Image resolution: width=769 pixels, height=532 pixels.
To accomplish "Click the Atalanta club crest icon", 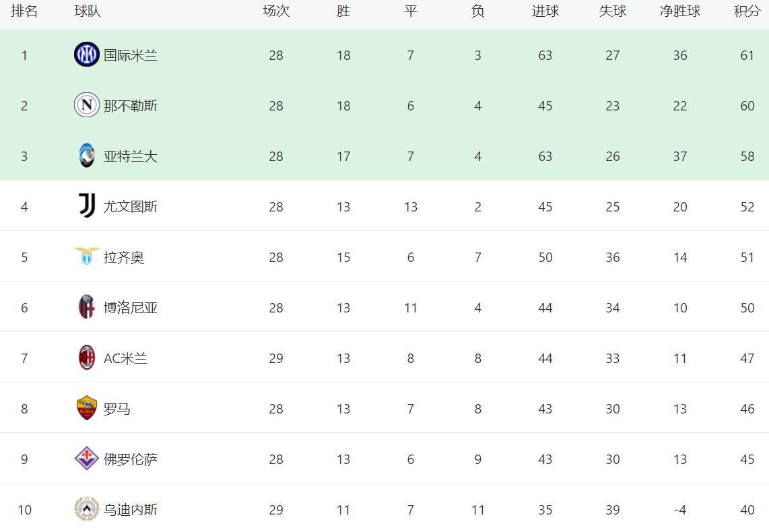I will pos(87,156).
